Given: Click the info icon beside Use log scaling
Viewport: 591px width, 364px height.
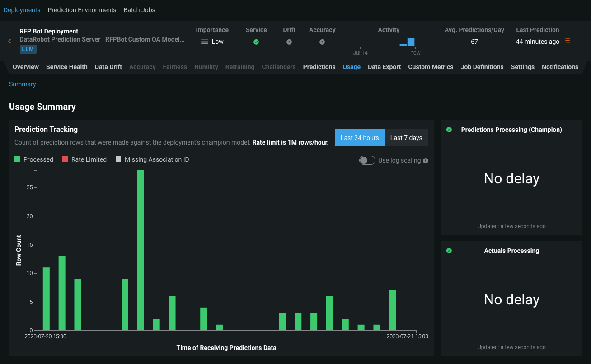Looking at the screenshot, I should (x=426, y=161).
